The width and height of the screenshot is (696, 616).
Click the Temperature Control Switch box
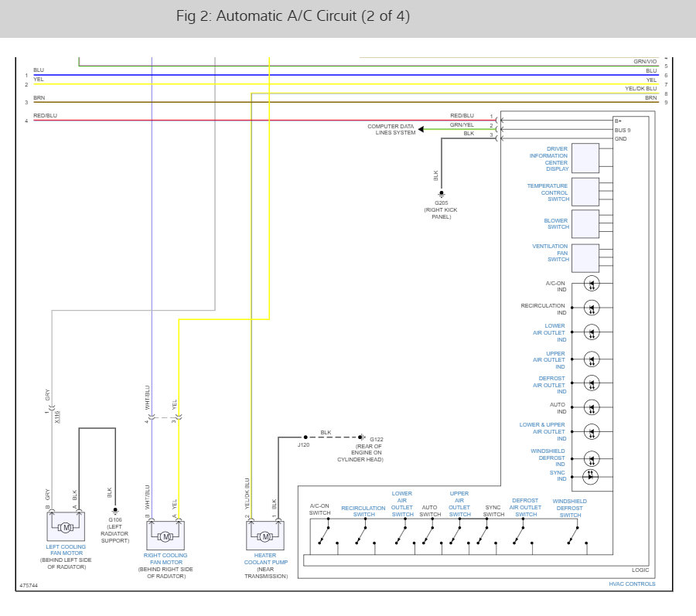click(x=585, y=192)
